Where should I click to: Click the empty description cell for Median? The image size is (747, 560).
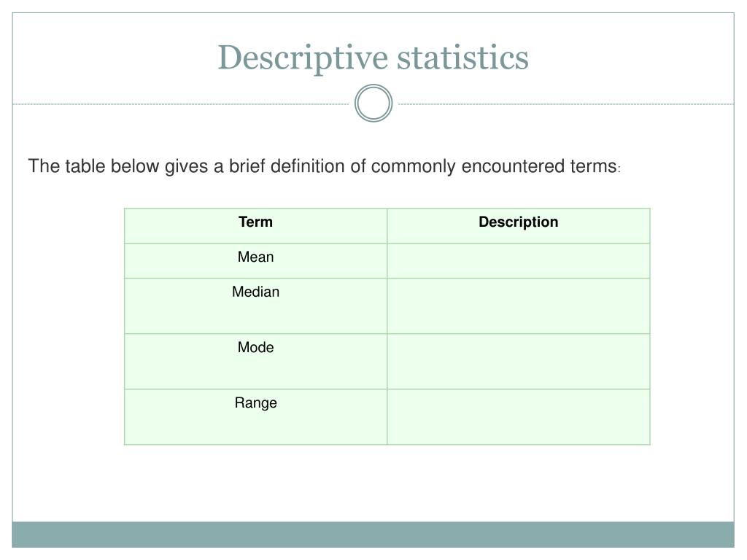tap(519, 306)
